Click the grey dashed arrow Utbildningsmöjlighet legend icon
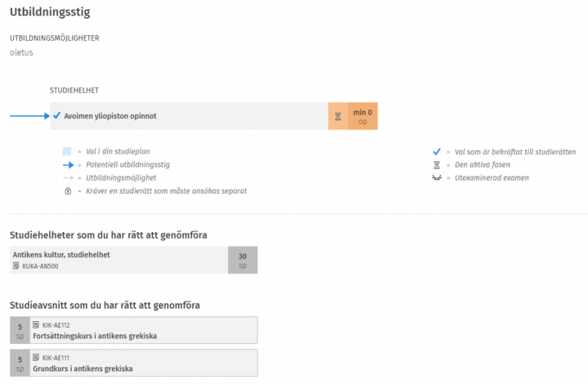 coord(68,177)
